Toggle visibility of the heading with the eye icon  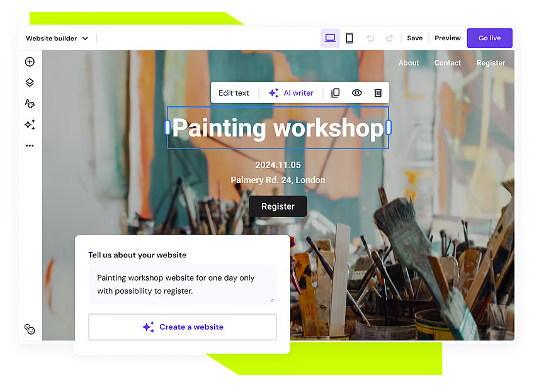356,92
